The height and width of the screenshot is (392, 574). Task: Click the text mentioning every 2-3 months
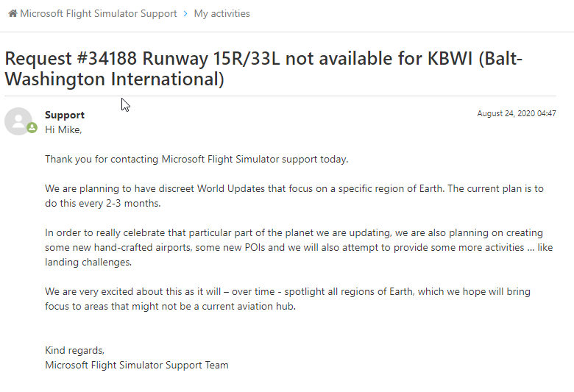(103, 204)
